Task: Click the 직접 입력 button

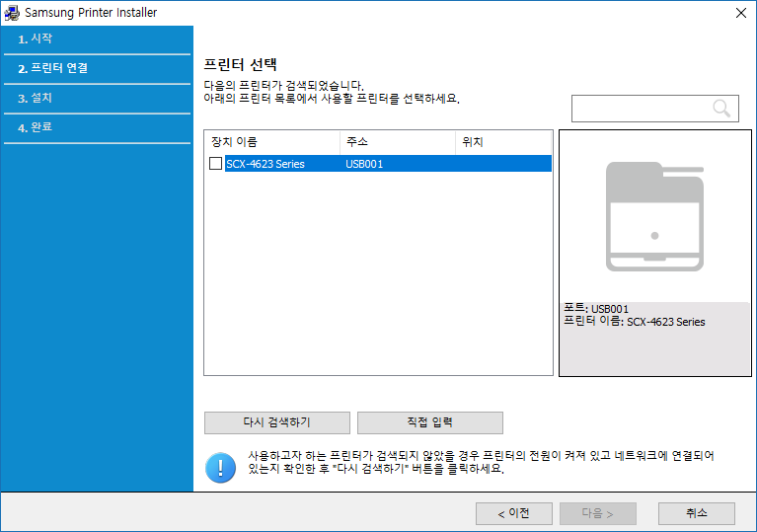Action: point(429,422)
